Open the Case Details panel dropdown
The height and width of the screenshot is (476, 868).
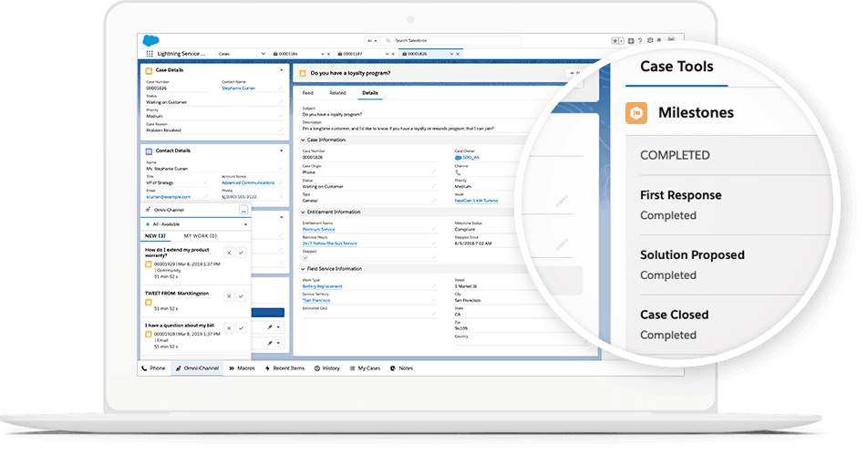281,70
